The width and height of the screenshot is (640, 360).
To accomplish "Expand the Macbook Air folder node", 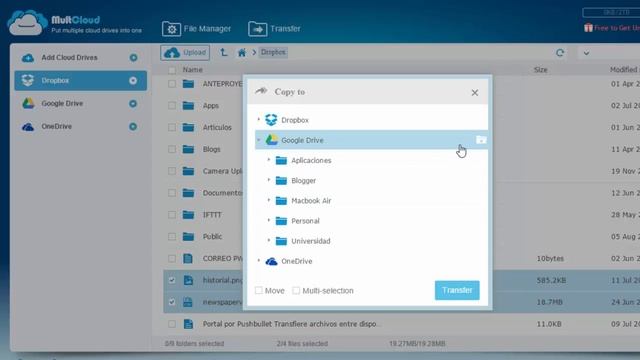I will click(269, 200).
